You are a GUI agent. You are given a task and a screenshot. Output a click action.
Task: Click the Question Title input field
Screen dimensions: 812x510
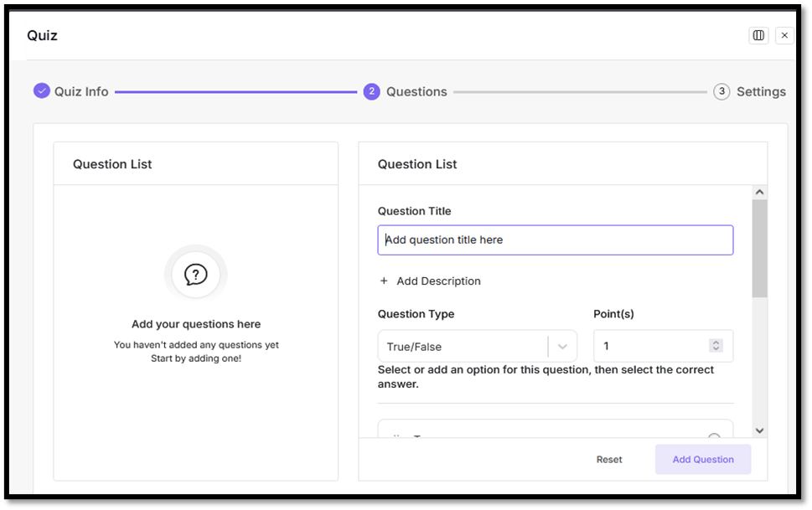[x=555, y=240]
